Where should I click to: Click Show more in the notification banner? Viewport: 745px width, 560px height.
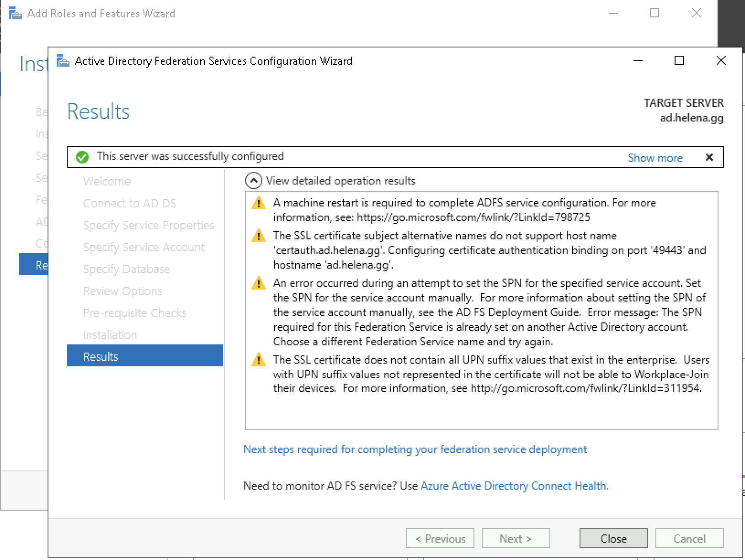655,158
